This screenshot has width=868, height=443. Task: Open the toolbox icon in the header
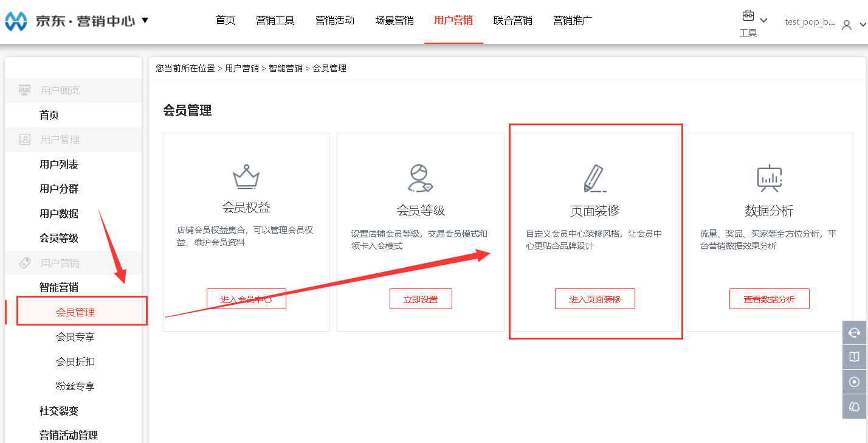[748, 16]
